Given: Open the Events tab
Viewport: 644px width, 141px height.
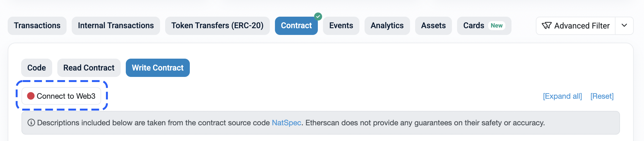Looking at the screenshot, I should (341, 26).
